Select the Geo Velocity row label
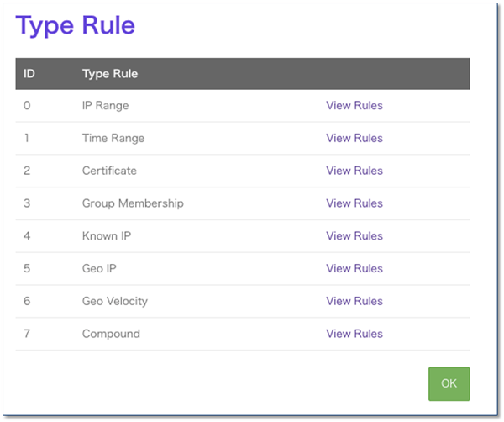The height and width of the screenshot is (422, 504). 115,301
